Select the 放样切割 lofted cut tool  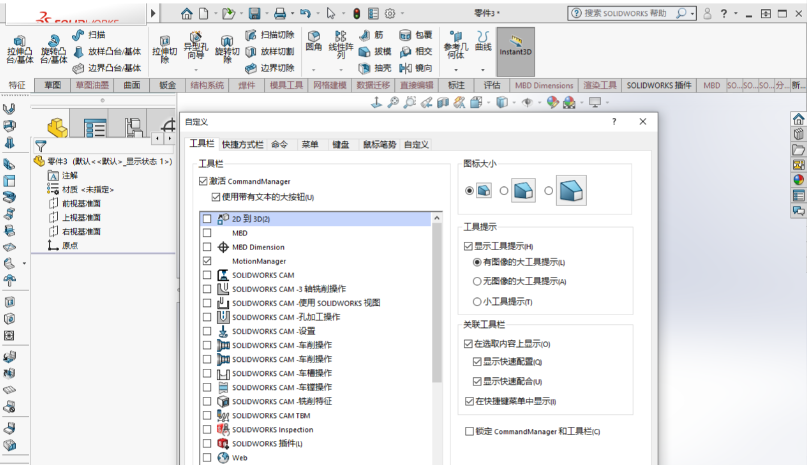[x=270, y=51]
